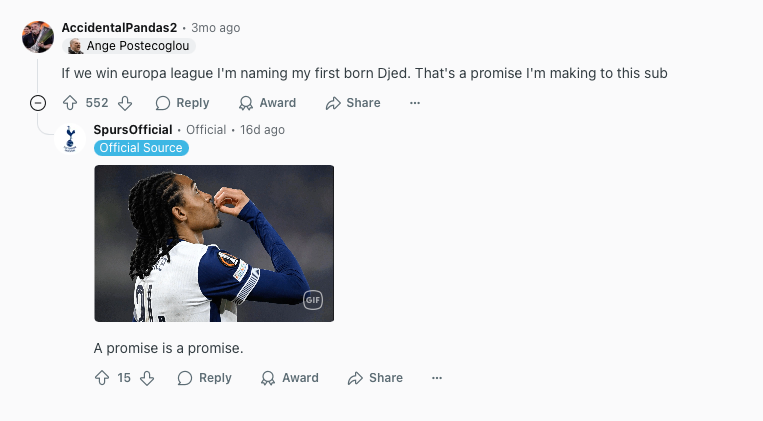The width and height of the screenshot is (763, 421).
Task: Award the SpursOfficial reply
Action: tap(290, 378)
